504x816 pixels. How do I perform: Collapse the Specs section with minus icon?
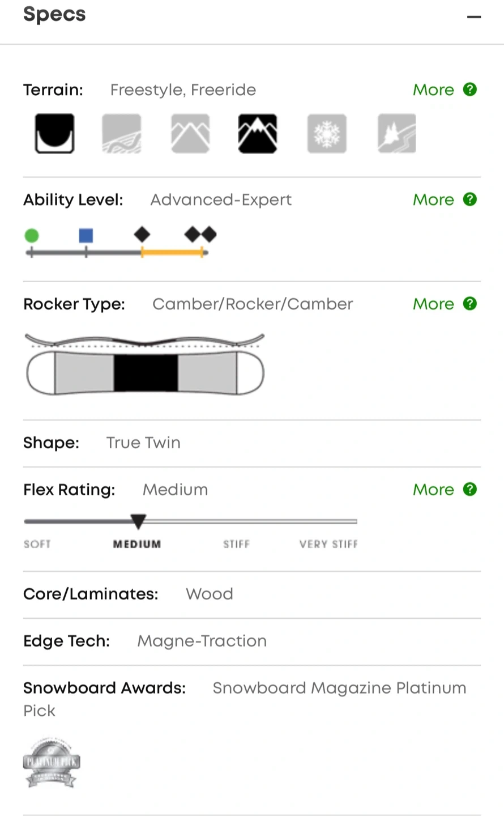pyautogui.click(x=474, y=17)
